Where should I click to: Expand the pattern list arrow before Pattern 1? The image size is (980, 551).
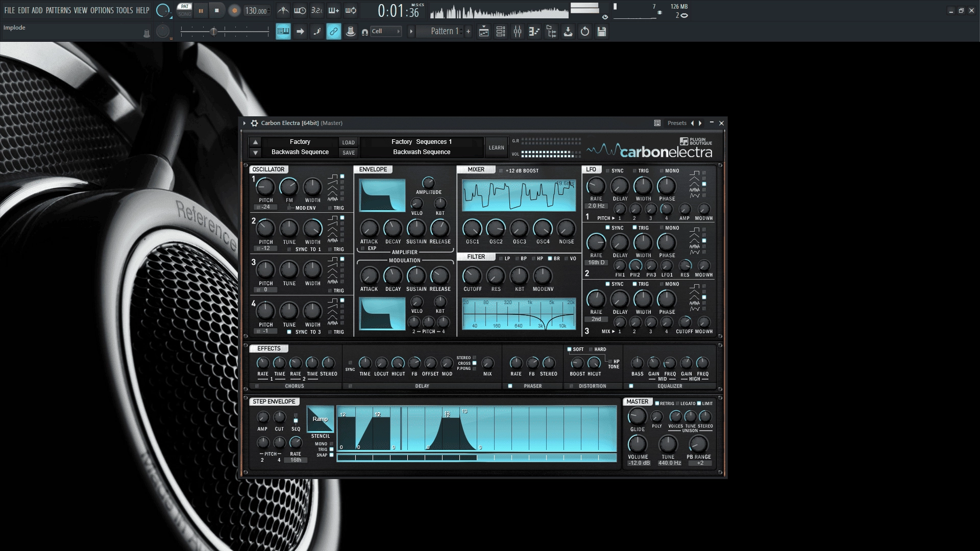[x=411, y=32]
